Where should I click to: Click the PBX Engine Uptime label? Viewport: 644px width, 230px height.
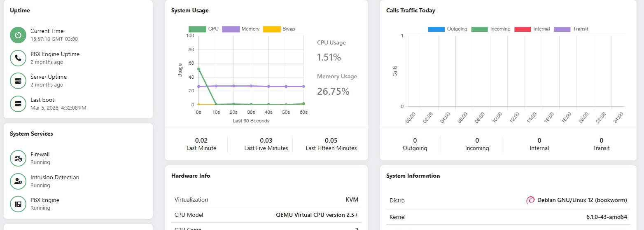(x=55, y=54)
